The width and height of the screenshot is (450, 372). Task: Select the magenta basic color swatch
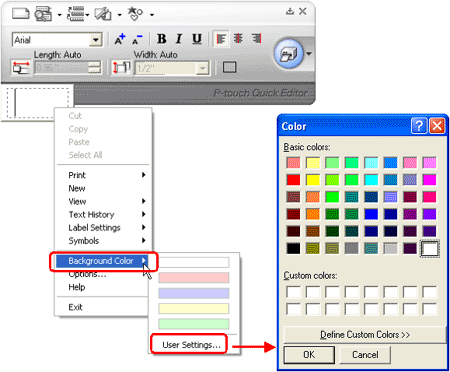429,180
